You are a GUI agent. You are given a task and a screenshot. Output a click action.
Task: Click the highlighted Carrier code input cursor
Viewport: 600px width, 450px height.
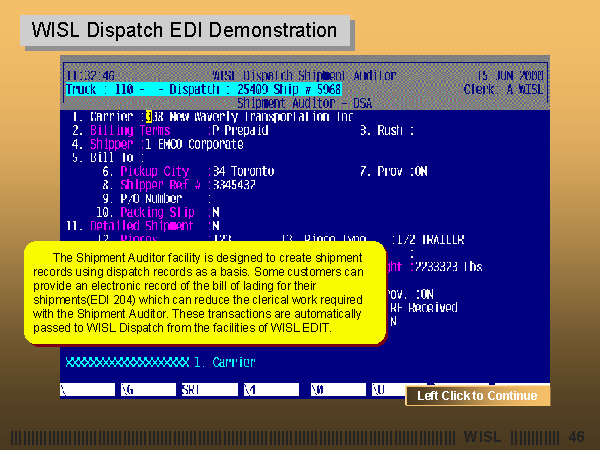click(x=149, y=116)
